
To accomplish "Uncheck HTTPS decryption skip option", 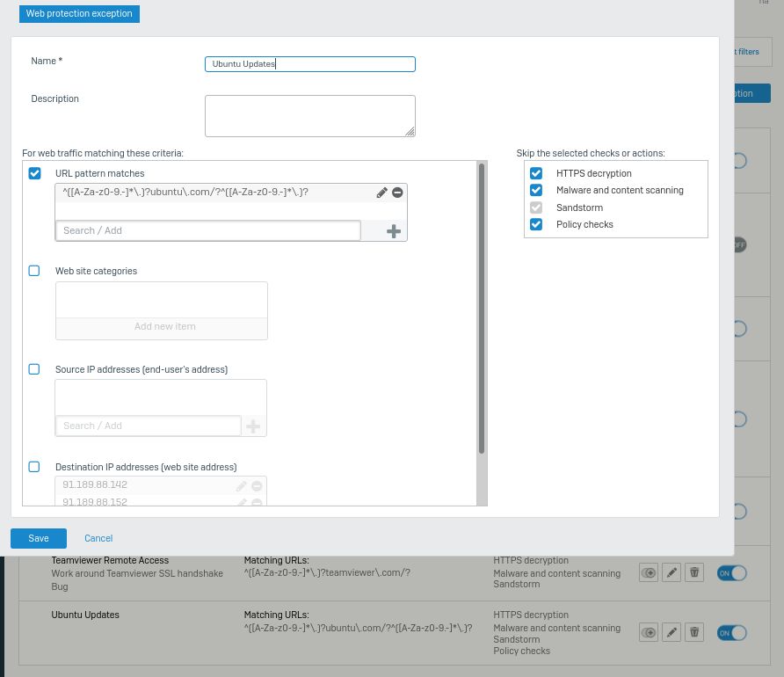I will coord(536,173).
